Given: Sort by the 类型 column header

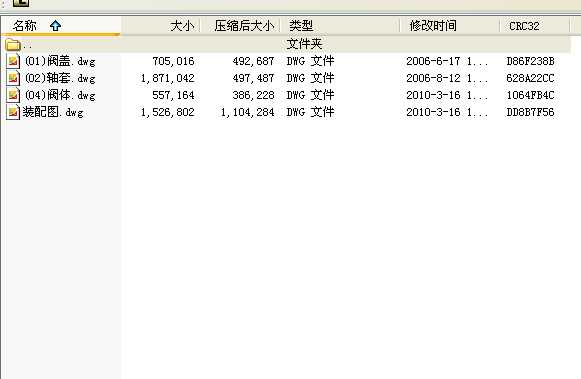Looking at the screenshot, I should coord(341,26).
